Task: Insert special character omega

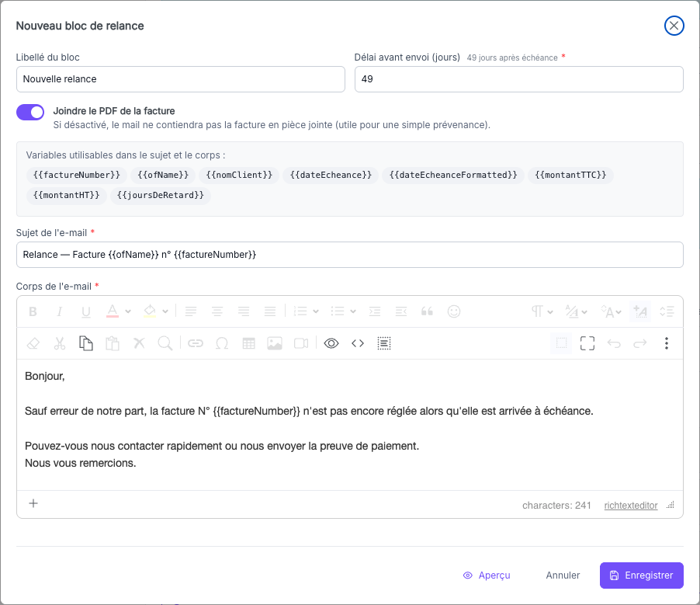Action: (222, 343)
